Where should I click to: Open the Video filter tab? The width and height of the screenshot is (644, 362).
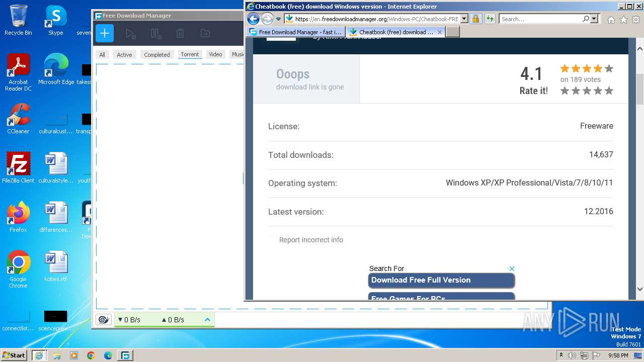pos(215,54)
